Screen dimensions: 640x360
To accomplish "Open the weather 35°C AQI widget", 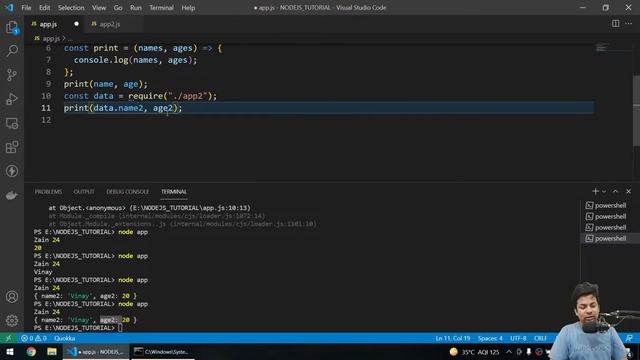I will [474, 352].
